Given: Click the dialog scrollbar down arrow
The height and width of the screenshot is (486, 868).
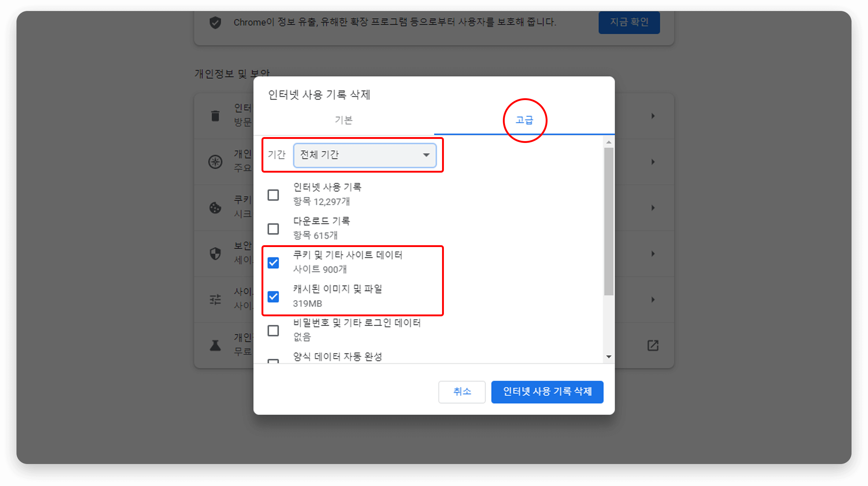Looking at the screenshot, I should [x=609, y=357].
